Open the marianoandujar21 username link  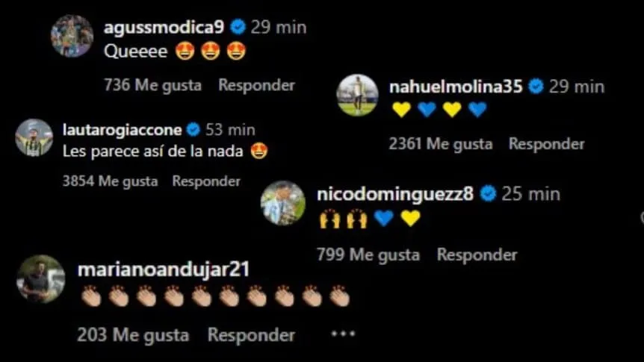point(164,269)
